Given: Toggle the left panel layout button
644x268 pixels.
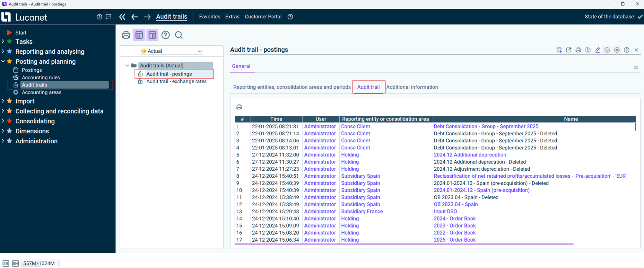Looking at the screenshot, I should click(x=139, y=35).
